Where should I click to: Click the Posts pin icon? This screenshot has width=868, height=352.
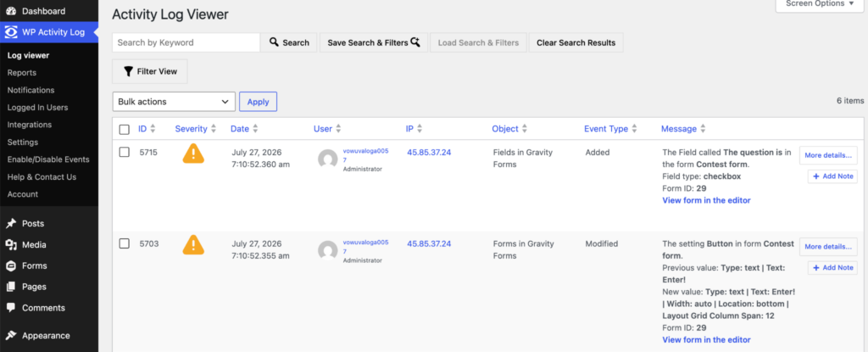point(10,224)
